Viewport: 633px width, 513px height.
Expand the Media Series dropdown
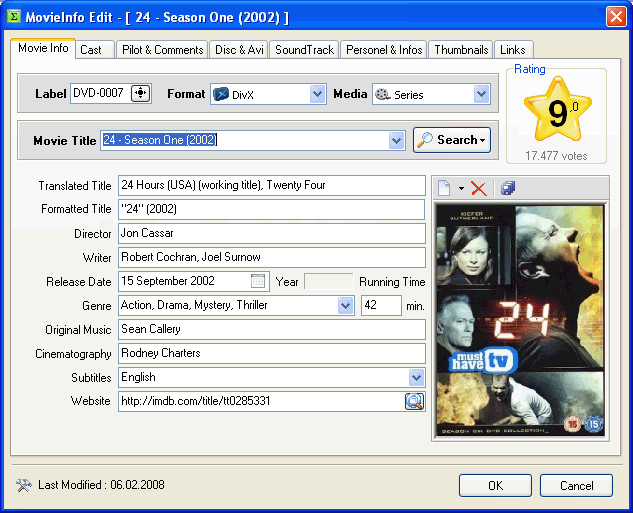pyautogui.click(x=482, y=94)
